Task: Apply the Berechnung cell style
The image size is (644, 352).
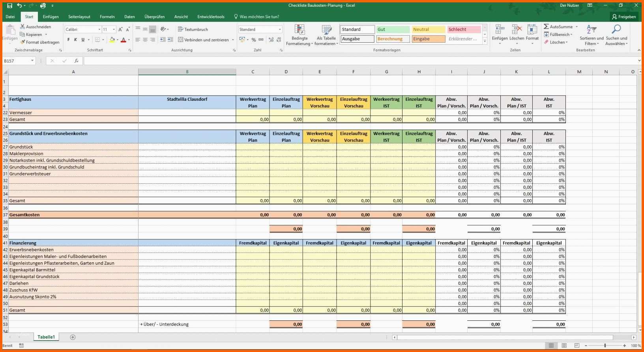Action: (x=393, y=39)
